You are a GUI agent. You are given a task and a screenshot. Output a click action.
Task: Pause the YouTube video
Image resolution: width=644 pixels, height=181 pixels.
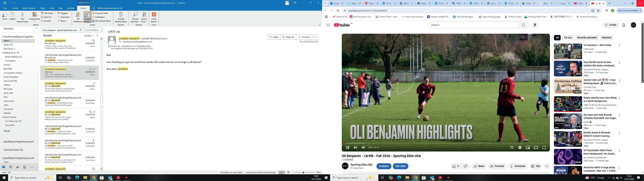347,147
